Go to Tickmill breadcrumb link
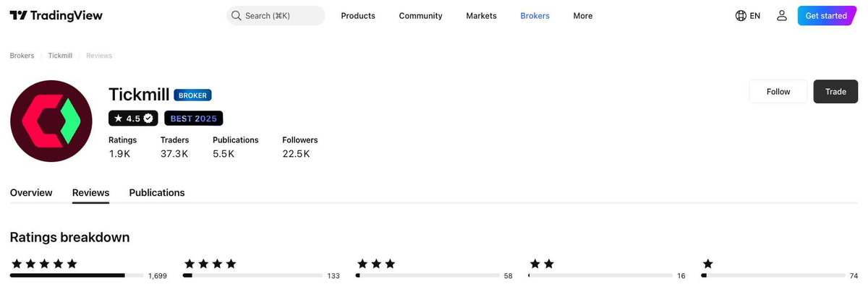The height and width of the screenshot is (292, 868). point(60,56)
